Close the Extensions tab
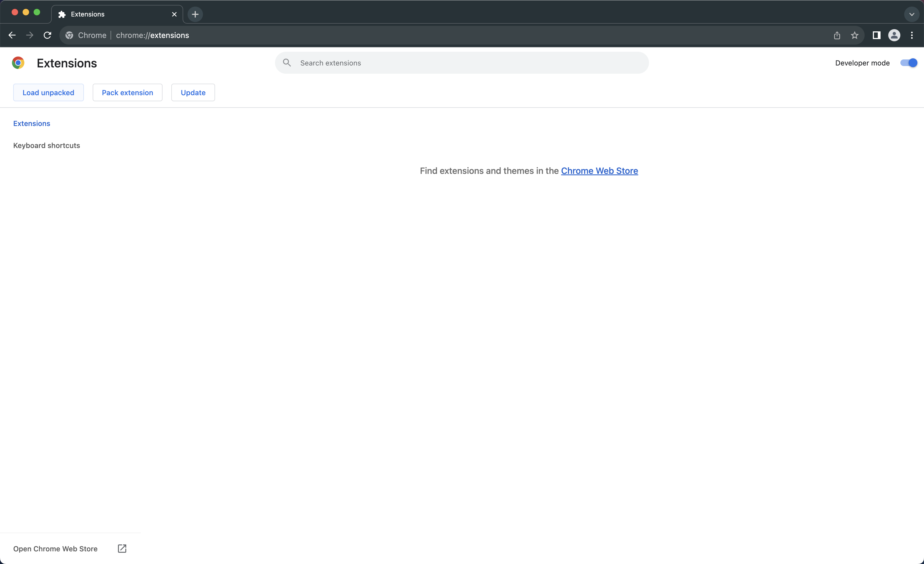The width and height of the screenshot is (924, 564). [174, 14]
